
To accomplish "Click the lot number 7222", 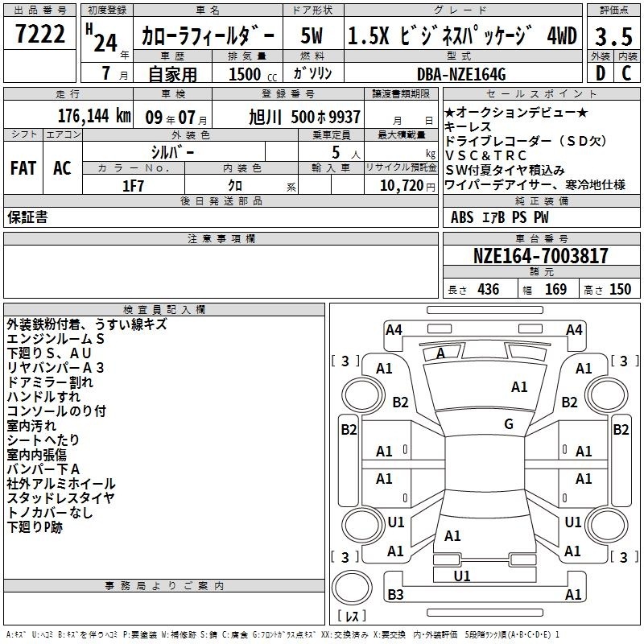I will (x=39, y=34).
